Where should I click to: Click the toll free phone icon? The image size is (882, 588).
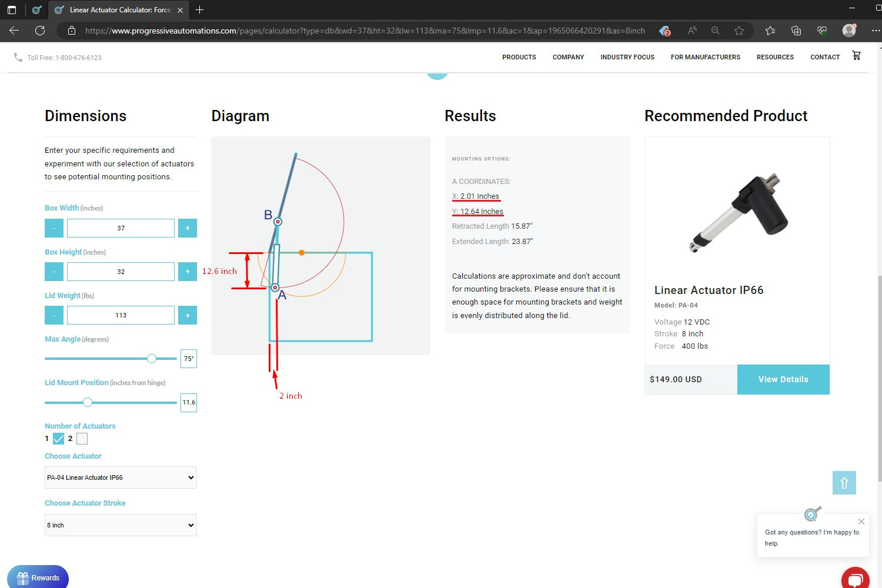click(18, 58)
